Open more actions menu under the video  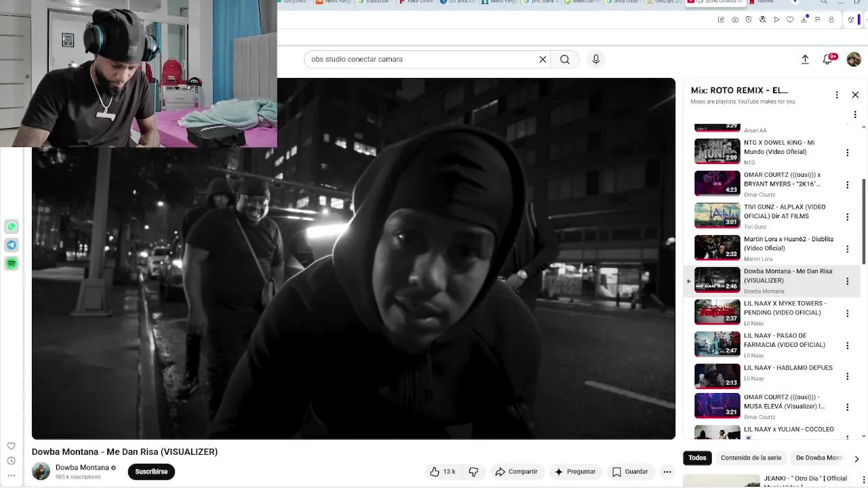coord(667,472)
